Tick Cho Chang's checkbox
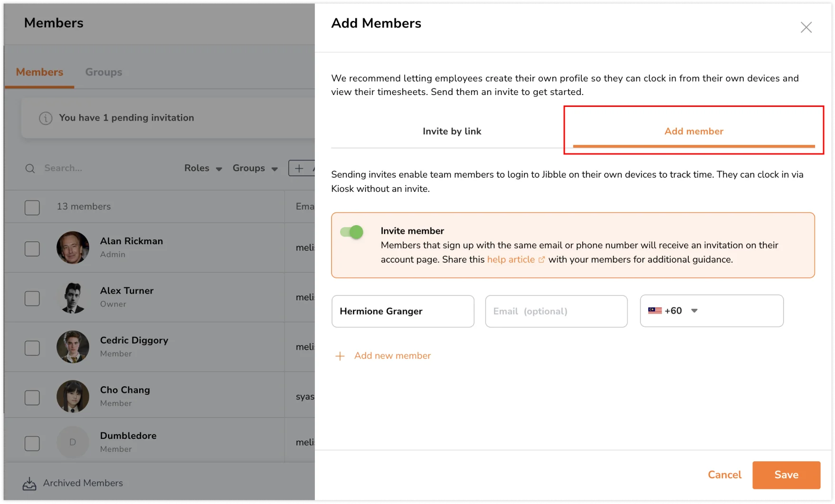Screen dimensions: 835x504 (32, 398)
